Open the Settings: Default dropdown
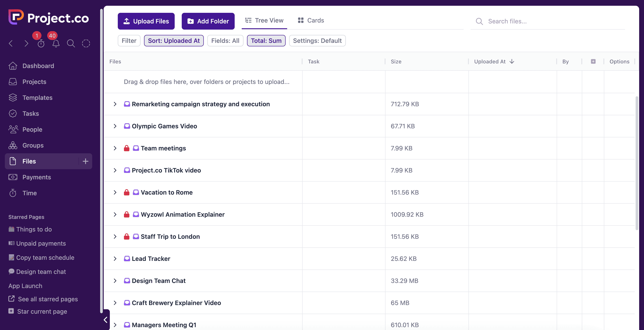This screenshot has width=644, height=330. [317, 41]
